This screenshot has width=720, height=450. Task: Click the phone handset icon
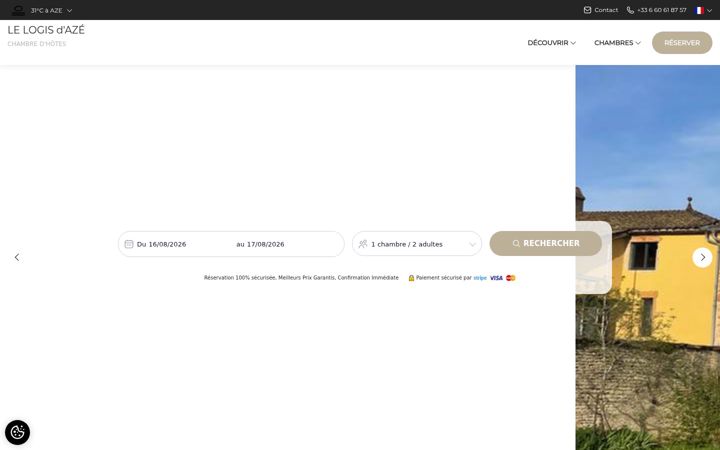(630, 10)
